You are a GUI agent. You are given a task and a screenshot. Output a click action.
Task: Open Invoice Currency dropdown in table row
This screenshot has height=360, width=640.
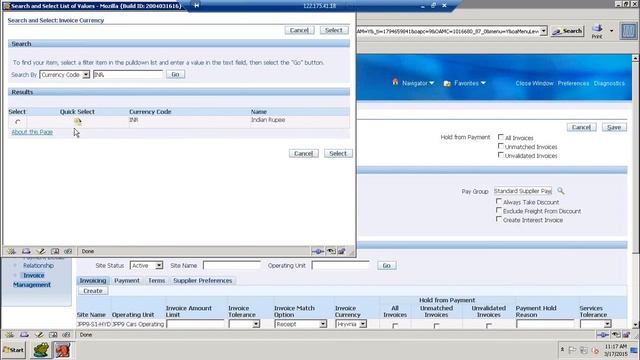tap(351, 324)
